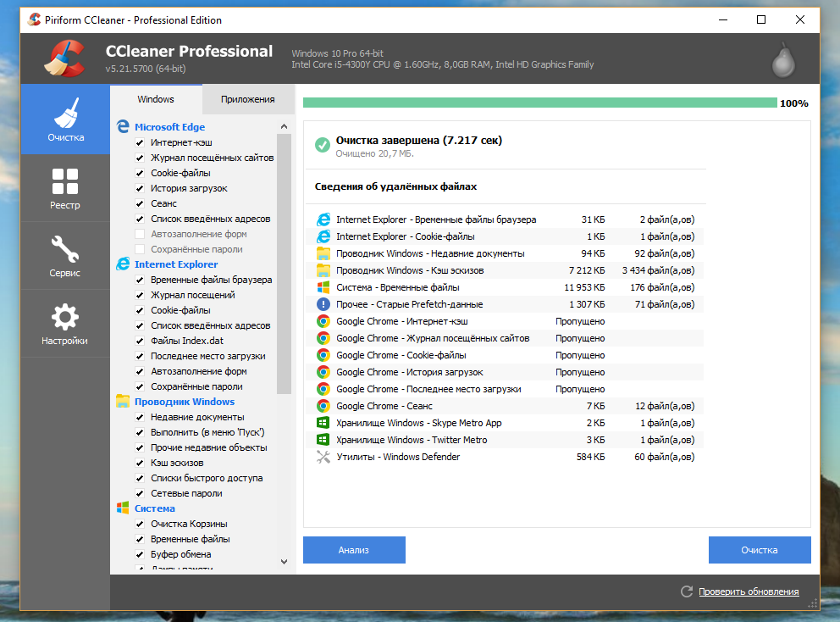Click the CCleaner logo in the header
Screen dimensions: 840x622
pos(65,58)
